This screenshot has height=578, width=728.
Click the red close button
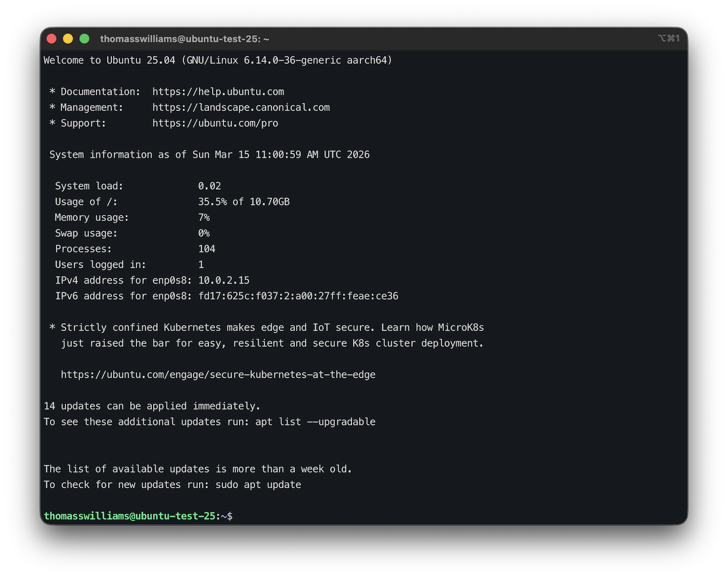coord(52,38)
